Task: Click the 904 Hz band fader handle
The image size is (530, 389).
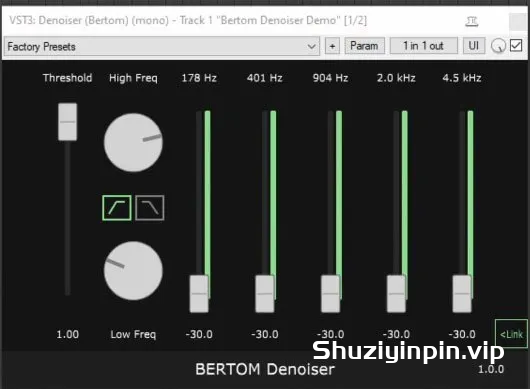Action: [x=330, y=294]
